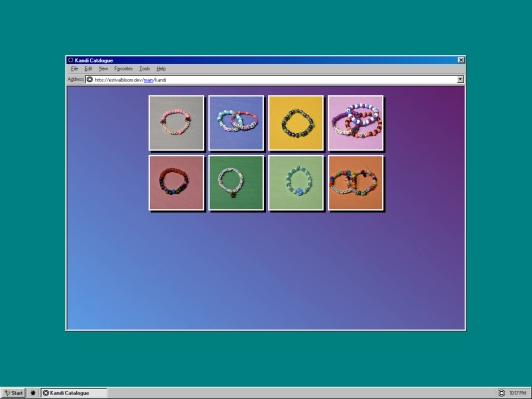Open the rainbow bracelets on orange thumbnail
This screenshot has width=532, height=399.
(356, 182)
